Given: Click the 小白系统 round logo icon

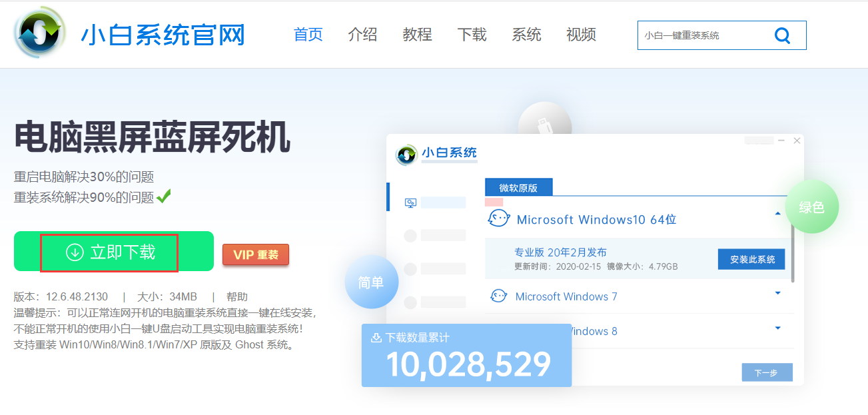Looking at the screenshot, I should coord(40,34).
